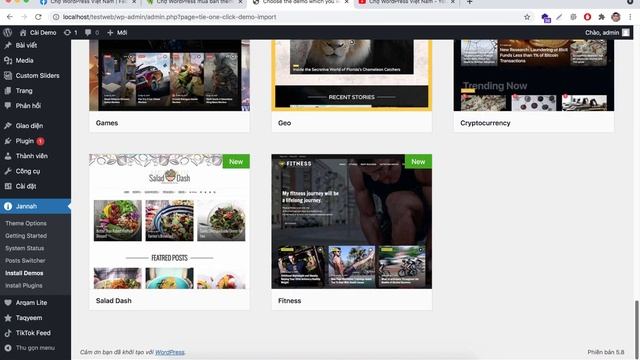This screenshot has width=640, height=360.
Task: Click the Fitness demo title
Action: (289, 300)
